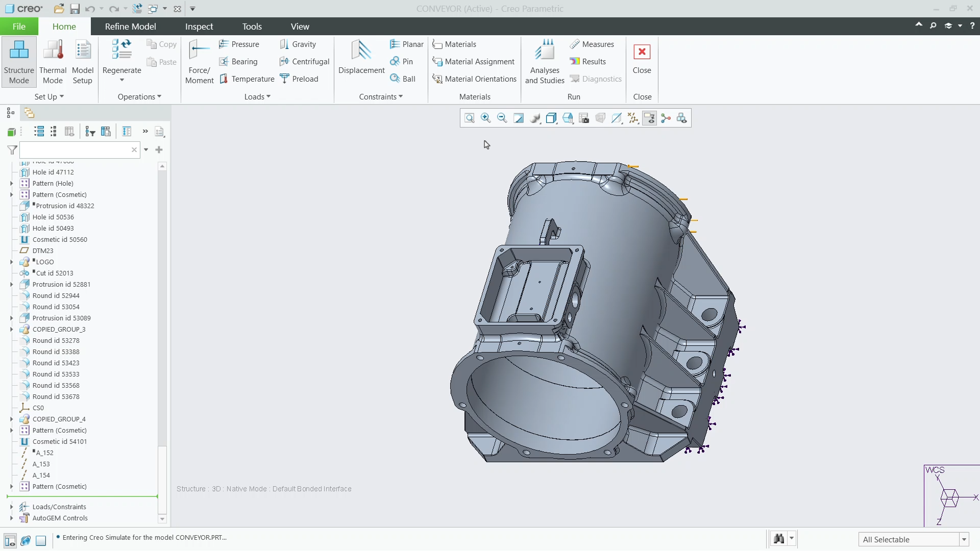The width and height of the screenshot is (980, 551).
Task: Click the Regenerate button
Action: (121, 60)
